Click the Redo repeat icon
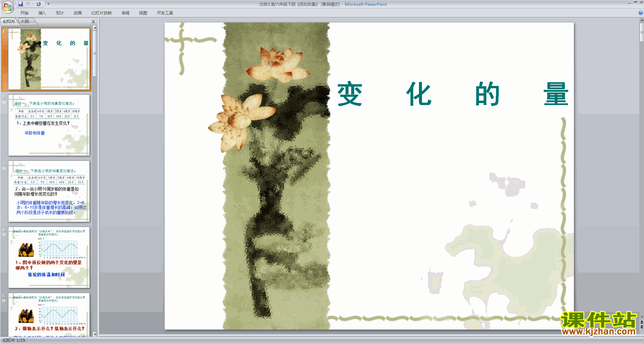The width and height of the screenshot is (644, 344). coord(39,4)
